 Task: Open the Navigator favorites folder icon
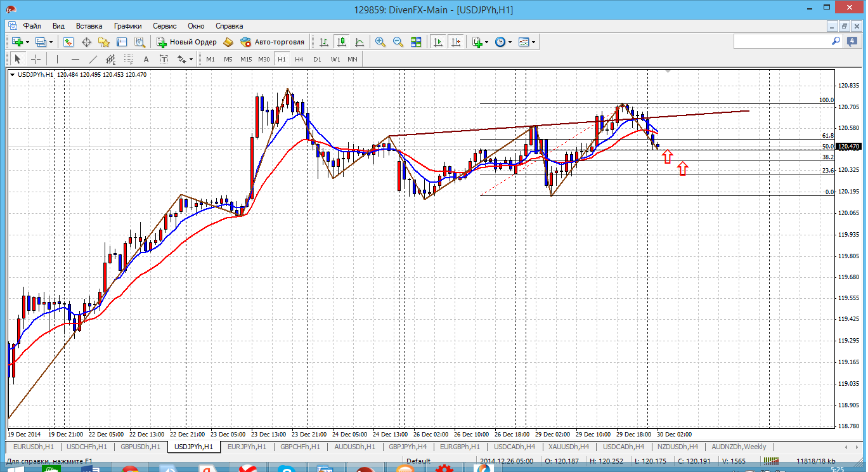[x=104, y=42]
